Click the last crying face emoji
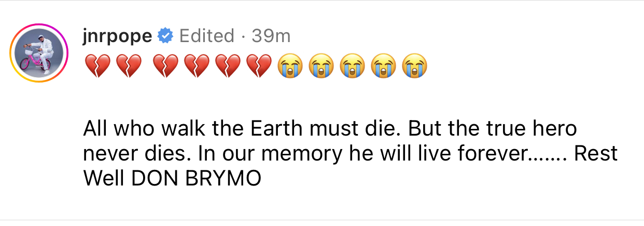The image size is (644, 226). 416,67
